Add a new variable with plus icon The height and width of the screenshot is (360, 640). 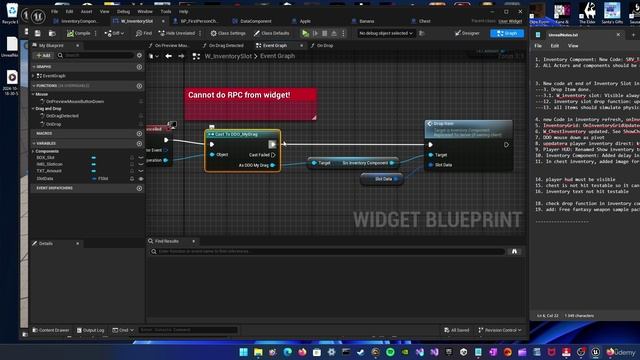(139, 144)
